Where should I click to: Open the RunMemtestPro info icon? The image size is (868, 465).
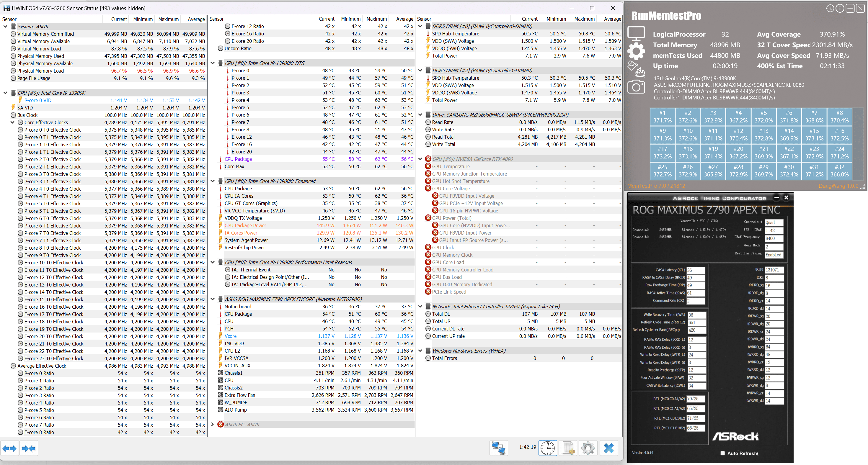[840, 9]
